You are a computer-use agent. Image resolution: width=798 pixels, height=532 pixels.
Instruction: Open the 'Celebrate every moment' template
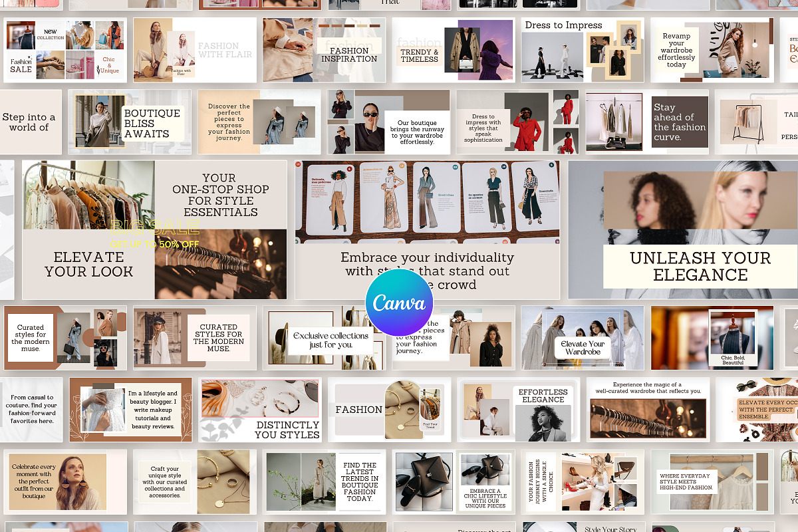click(65, 481)
